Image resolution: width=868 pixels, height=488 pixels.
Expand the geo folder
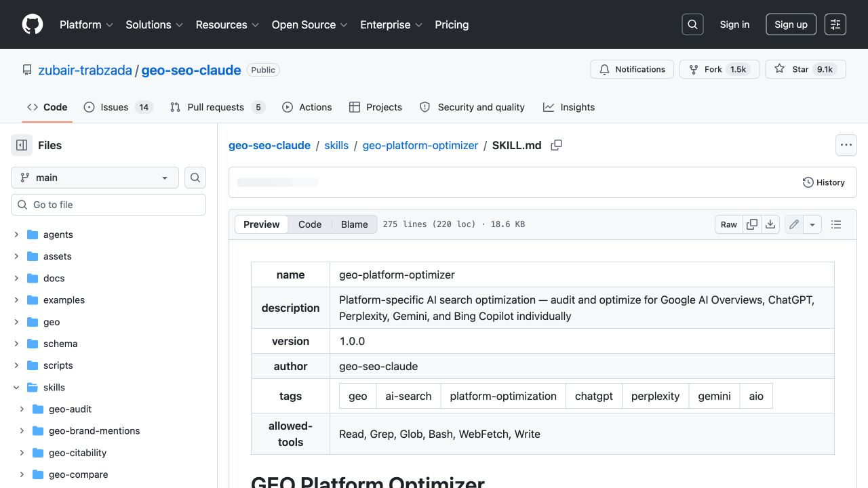16,322
